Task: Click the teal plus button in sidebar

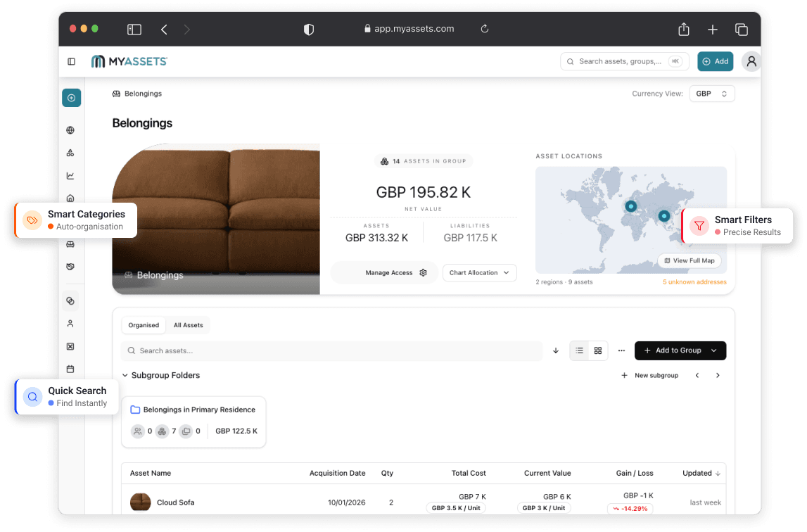Action: pos(72,98)
